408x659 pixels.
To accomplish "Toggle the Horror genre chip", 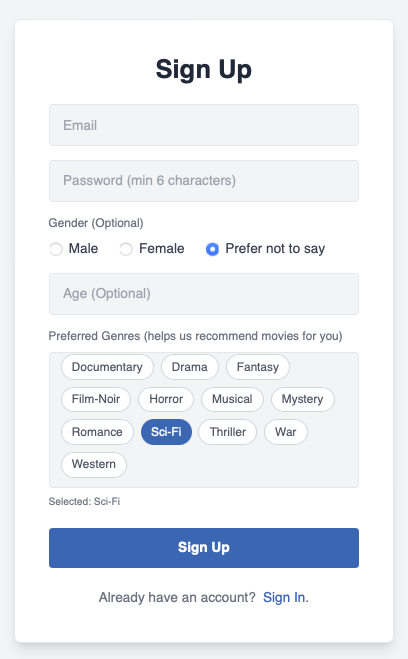I will 166,399.
